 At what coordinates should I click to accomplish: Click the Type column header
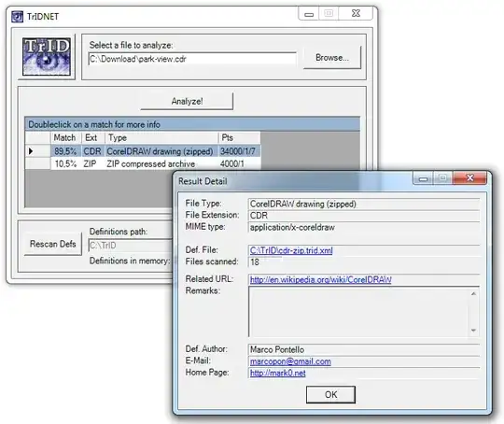(x=161, y=137)
